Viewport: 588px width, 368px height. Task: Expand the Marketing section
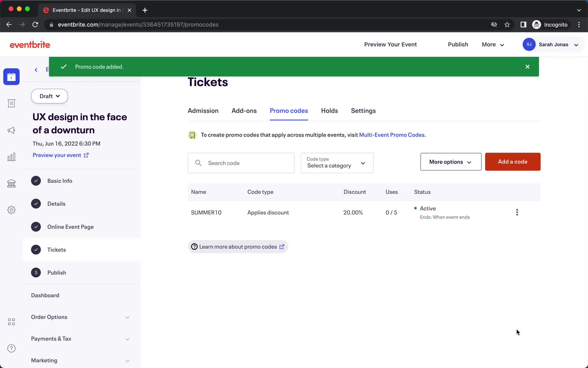127,360
